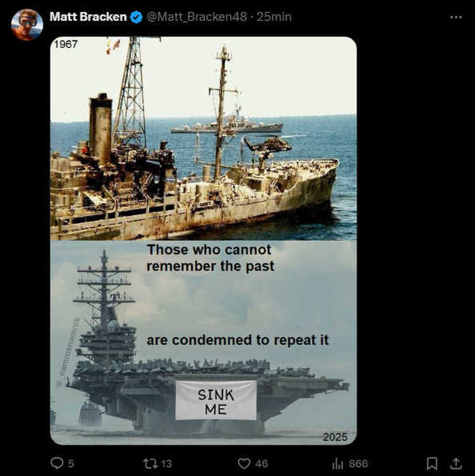Click the like count 46
This screenshot has height=476, width=475.
click(x=261, y=463)
